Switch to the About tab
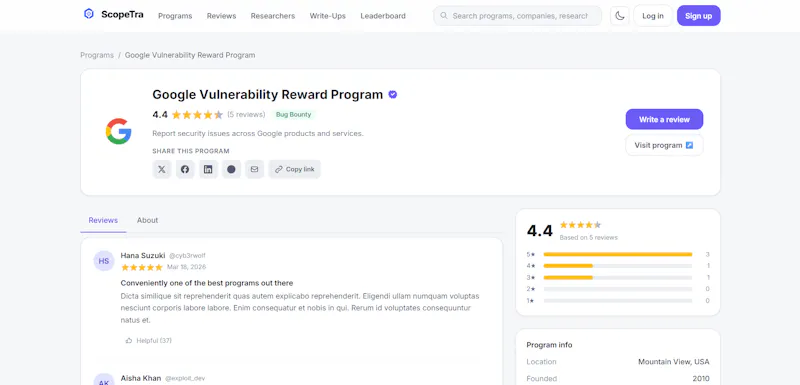 click(147, 220)
